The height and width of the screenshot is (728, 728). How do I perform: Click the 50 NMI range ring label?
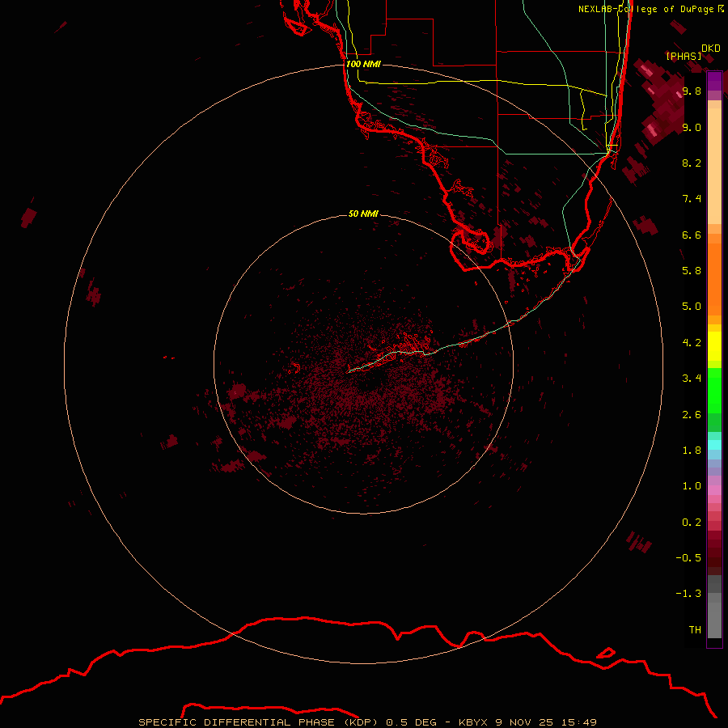(363, 214)
